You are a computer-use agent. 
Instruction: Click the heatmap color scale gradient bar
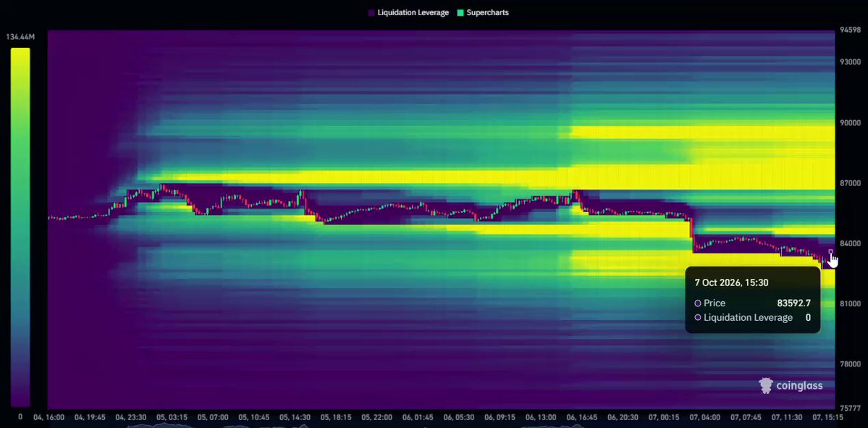click(x=20, y=227)
